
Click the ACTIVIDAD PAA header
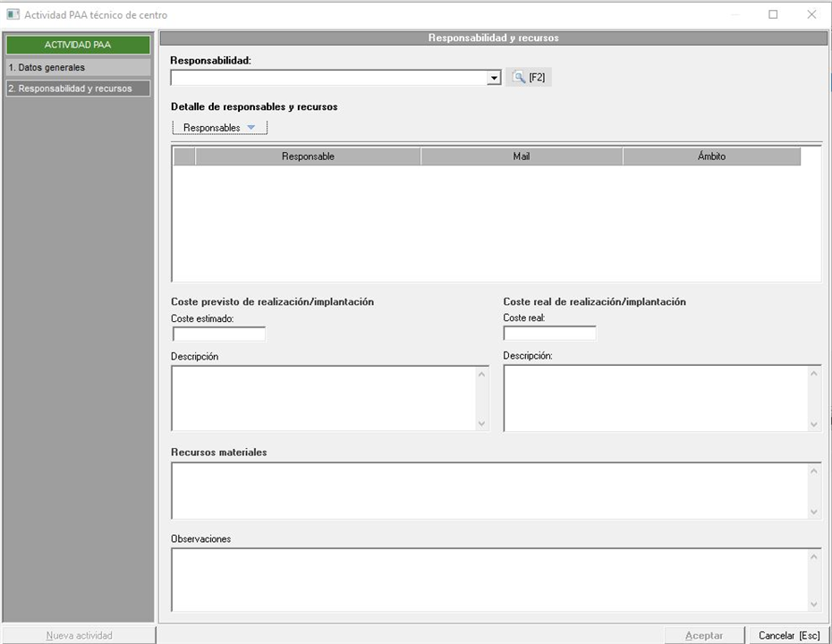pyautogui.click(x=78, y=45)
